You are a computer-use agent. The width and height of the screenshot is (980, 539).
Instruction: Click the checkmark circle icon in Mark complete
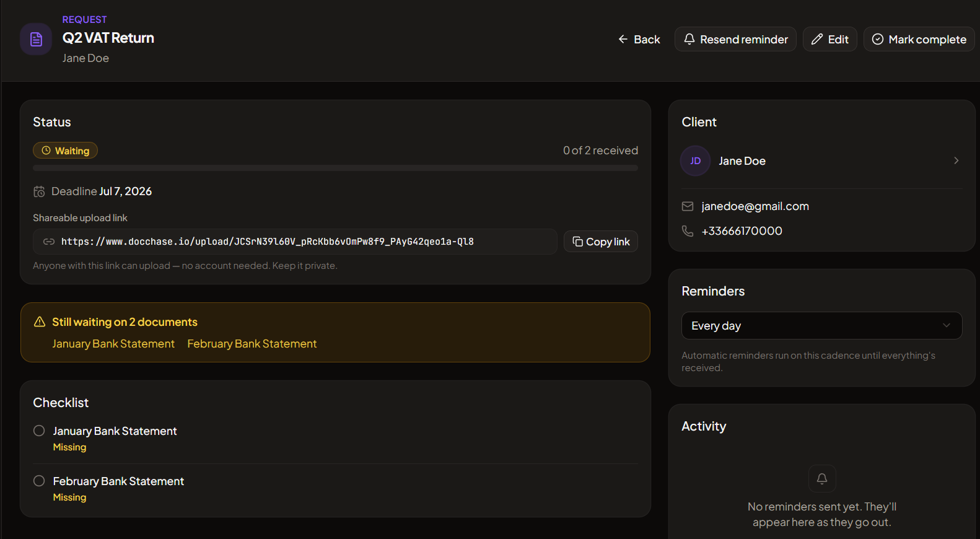878,39
